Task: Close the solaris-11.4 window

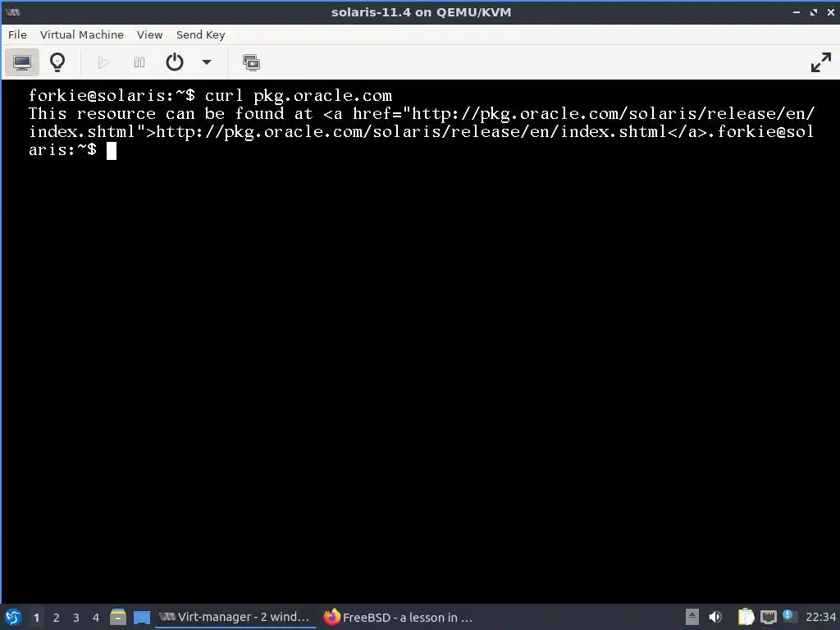Action: click(831, 11)
